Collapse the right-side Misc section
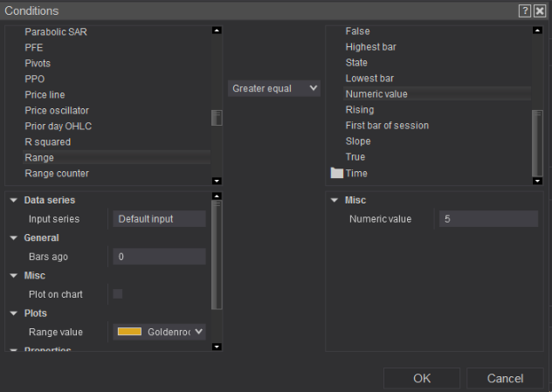The height and width of the screenshot is (392, 552). coord(334,200)
